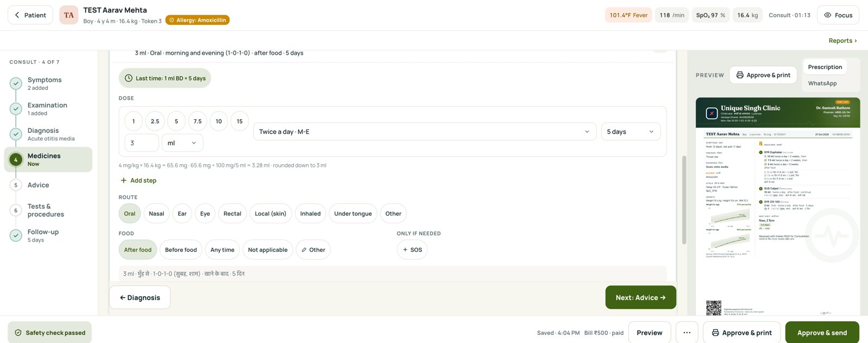Click the Diagnosis step checkmark icon
Screen dimensions: 868x343
[16, 134]
